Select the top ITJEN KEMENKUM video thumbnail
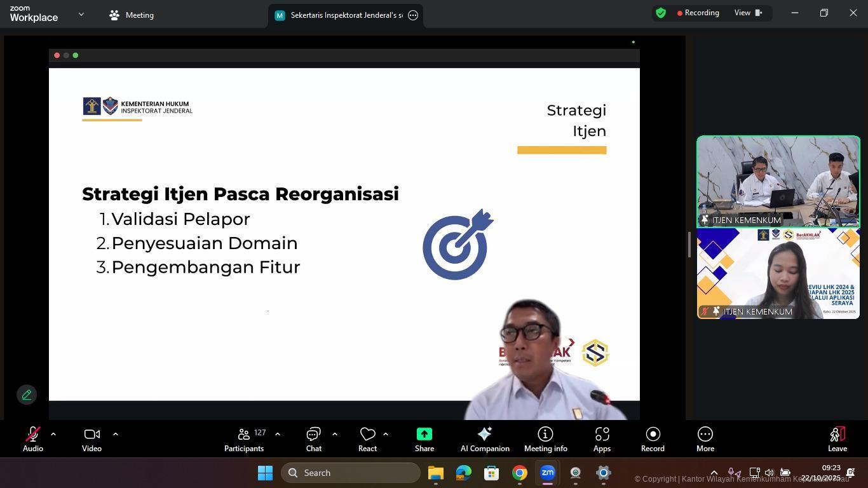 click(x=778, y=181)
